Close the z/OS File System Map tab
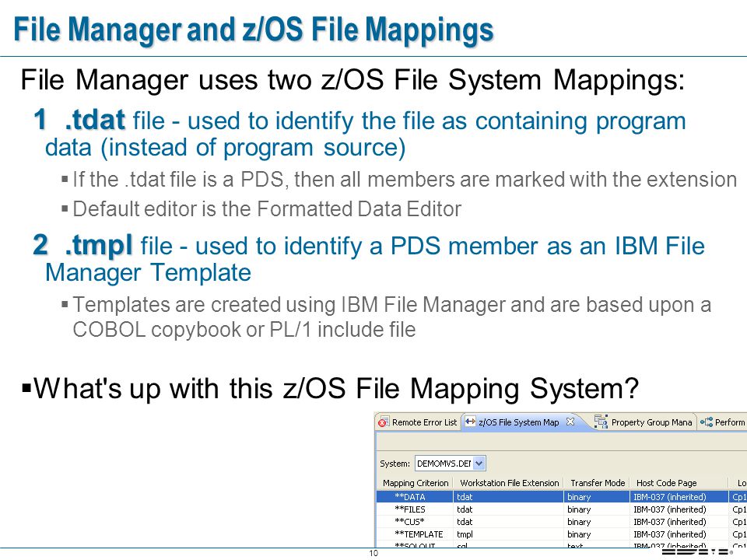This screenshot has height=560, width=747. (570, 422)
